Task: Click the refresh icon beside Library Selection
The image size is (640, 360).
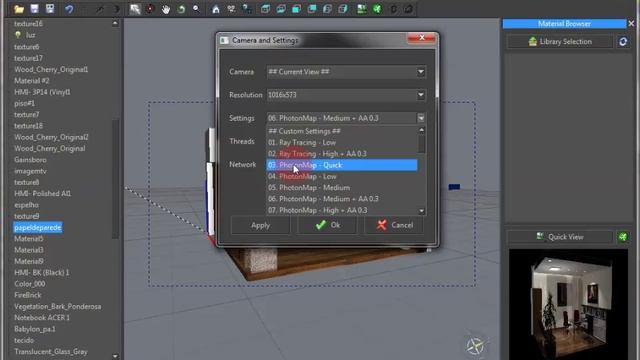Action: click(623, 42)
